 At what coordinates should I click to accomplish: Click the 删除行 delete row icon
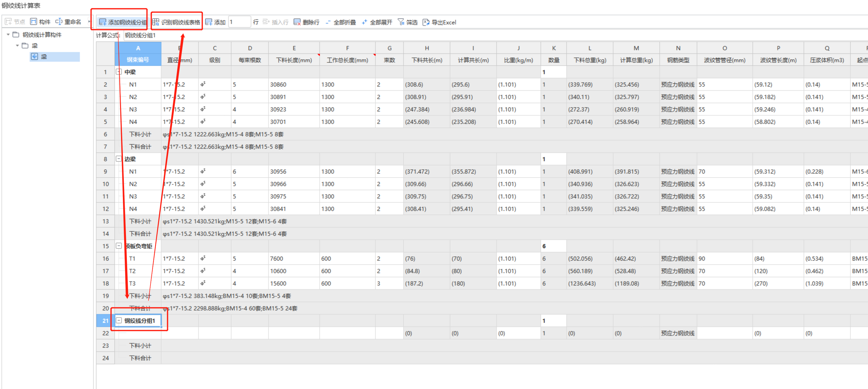click(297, 22)
